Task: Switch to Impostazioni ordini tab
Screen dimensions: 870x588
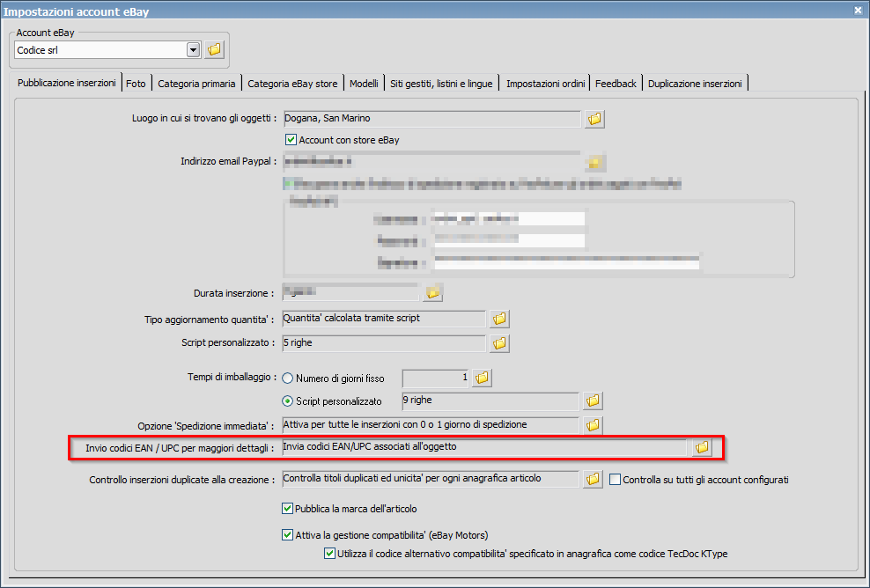Action: (x=545, y=84)
